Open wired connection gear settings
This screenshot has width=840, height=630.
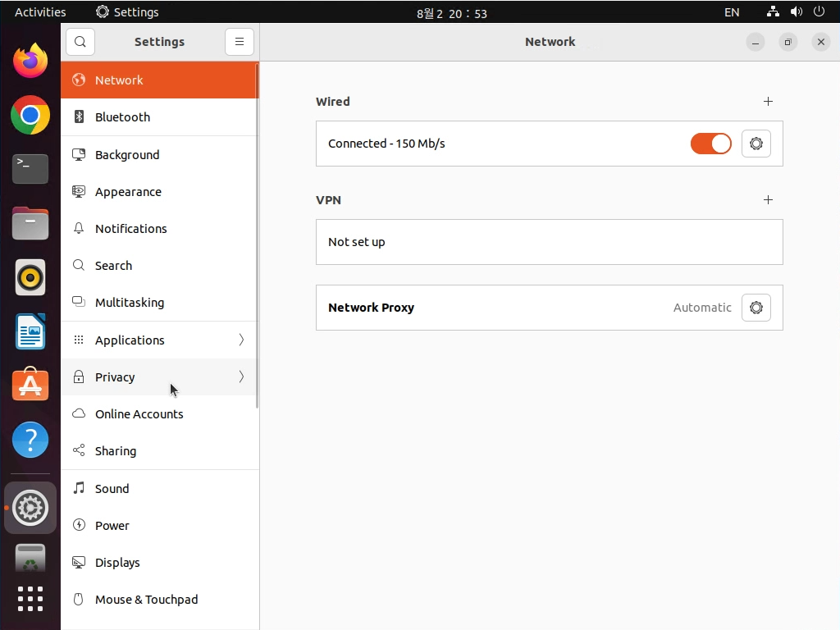756,144
